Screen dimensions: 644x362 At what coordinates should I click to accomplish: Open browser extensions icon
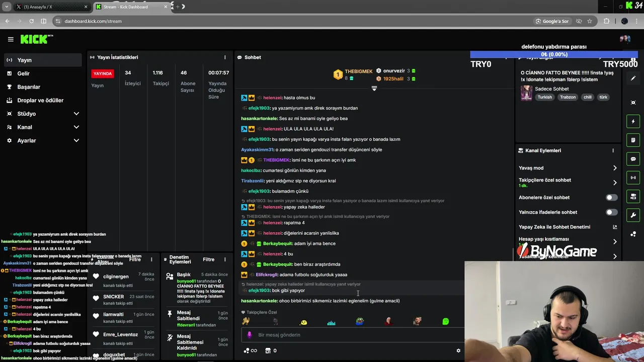[606, 21]
